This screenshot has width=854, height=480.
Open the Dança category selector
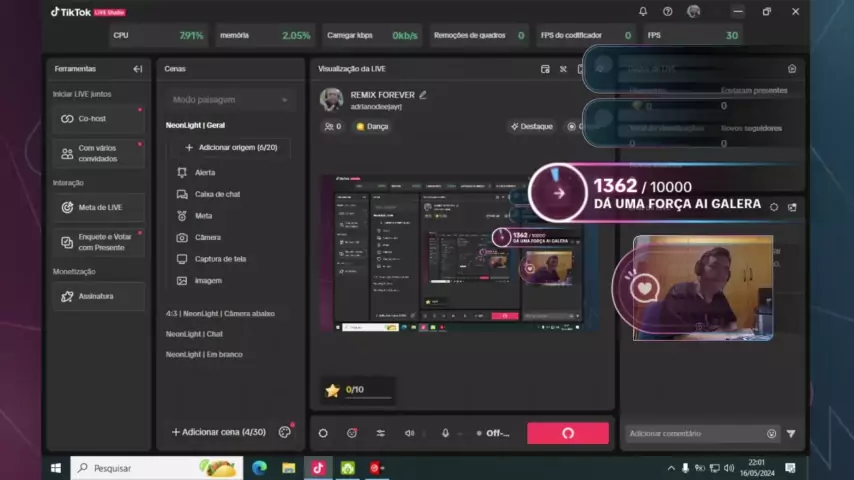pos(372,127)
